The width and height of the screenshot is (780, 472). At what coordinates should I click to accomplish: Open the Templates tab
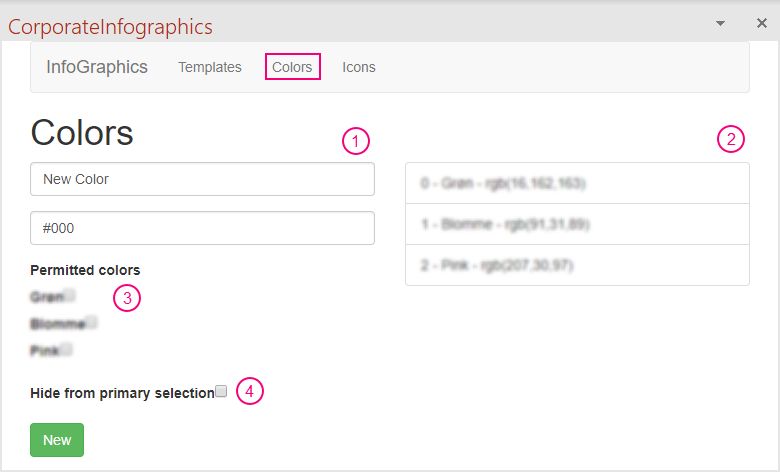pos(209,67)
